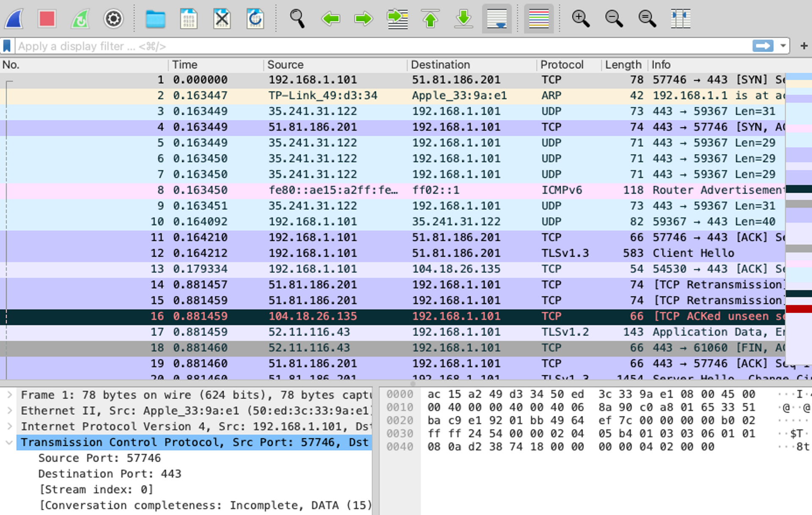Open capture options gear icon
812x515 pixels.
(113, 19)
